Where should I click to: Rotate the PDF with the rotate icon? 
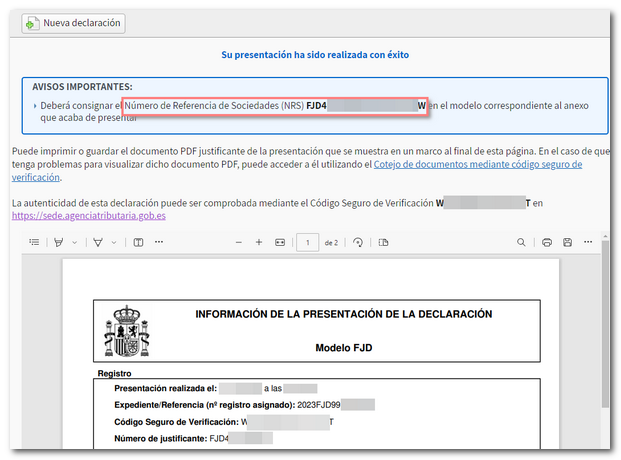pyautogui.click(x=358, y=242)
